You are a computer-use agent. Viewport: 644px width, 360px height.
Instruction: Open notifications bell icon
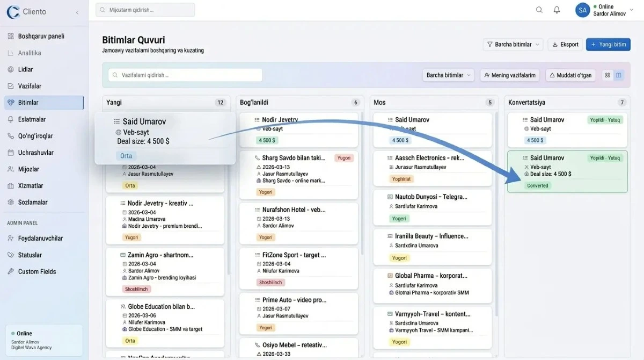557,10
